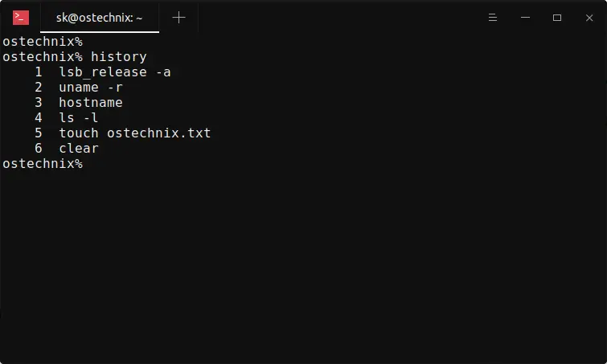Click the first empty ostechnix% prompt

[x=43, y=42]
